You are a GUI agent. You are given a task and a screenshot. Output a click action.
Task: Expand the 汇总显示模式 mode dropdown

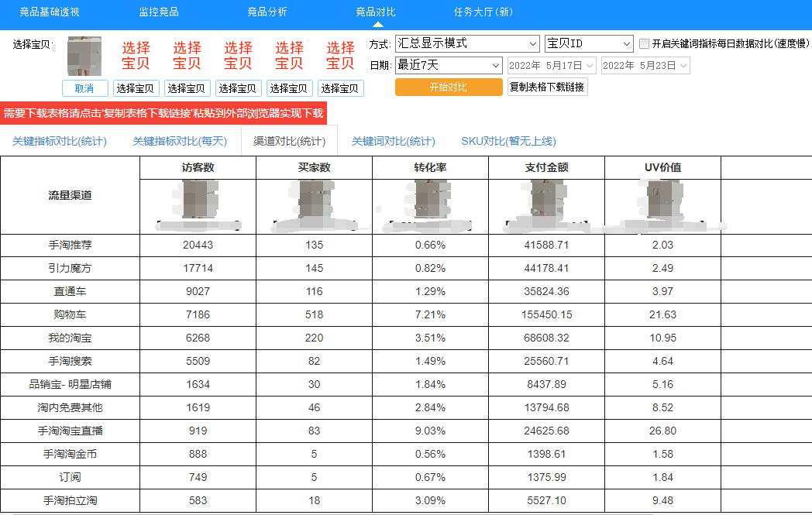[466, 43]
